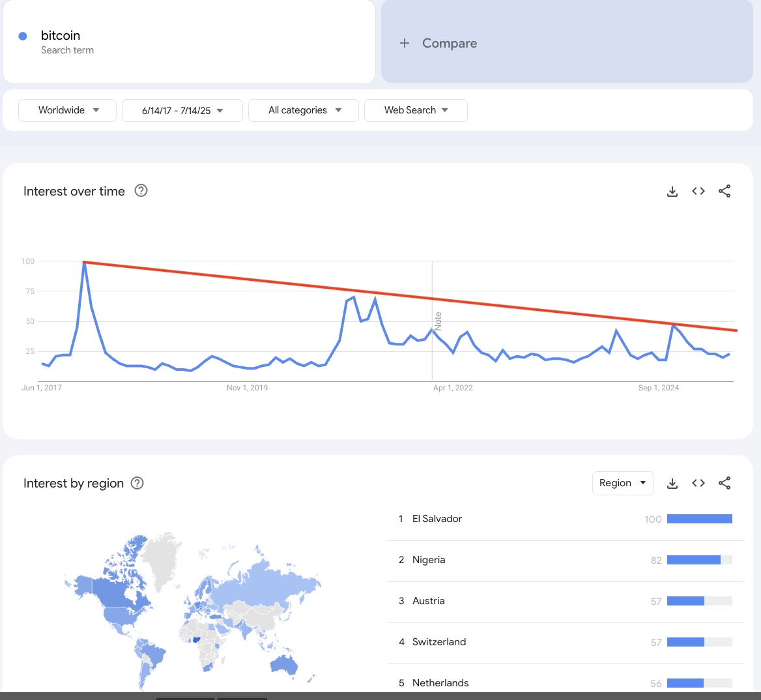Open the Web Search type dropdown
The image size is (761, 700).
pyautogui.click(x=416, y=110)
